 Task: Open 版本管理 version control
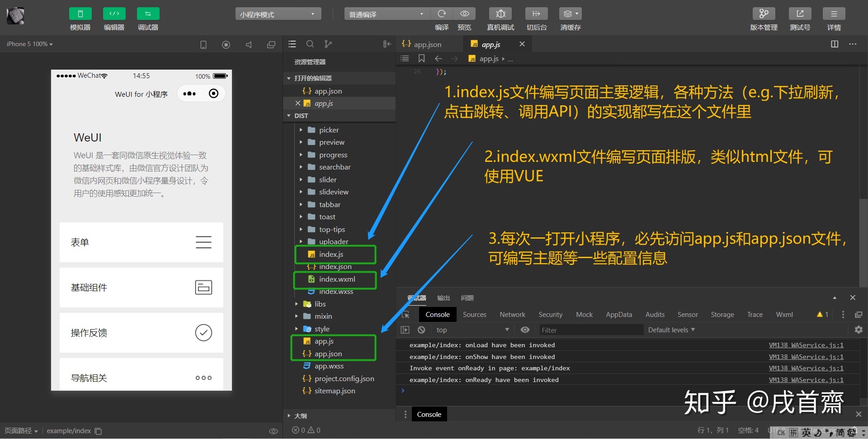764,14
